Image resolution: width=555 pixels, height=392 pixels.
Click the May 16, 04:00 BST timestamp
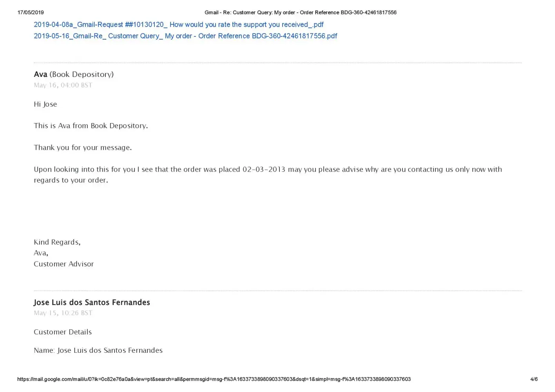click(x=63, y=85)
